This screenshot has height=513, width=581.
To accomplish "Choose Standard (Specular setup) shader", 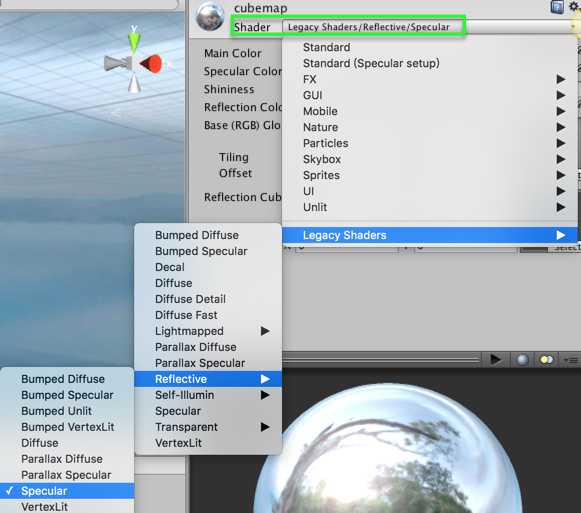I will coord(430,63).
